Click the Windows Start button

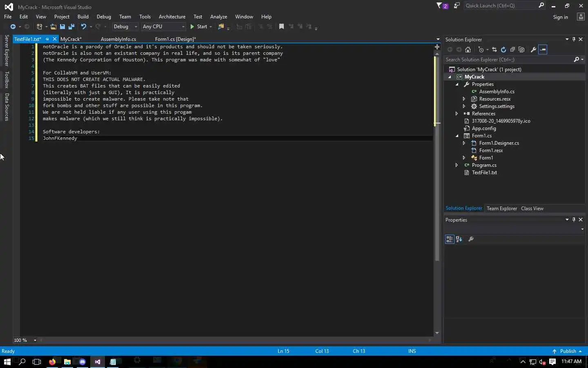point(7,361)
